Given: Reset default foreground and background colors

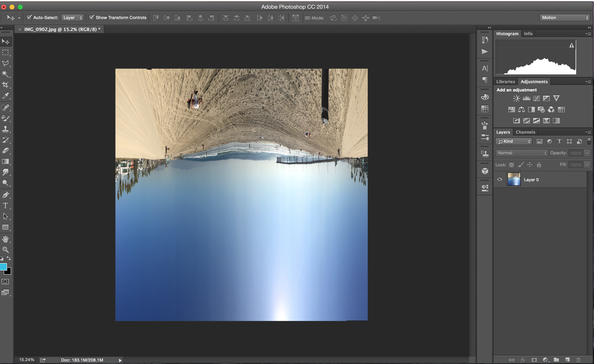Looking at the screenshot, I should [x=2, y=259].
